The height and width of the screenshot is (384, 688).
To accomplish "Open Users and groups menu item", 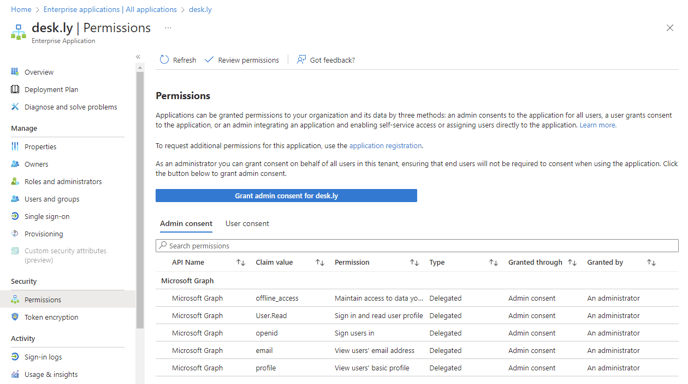I will (52, 199).
